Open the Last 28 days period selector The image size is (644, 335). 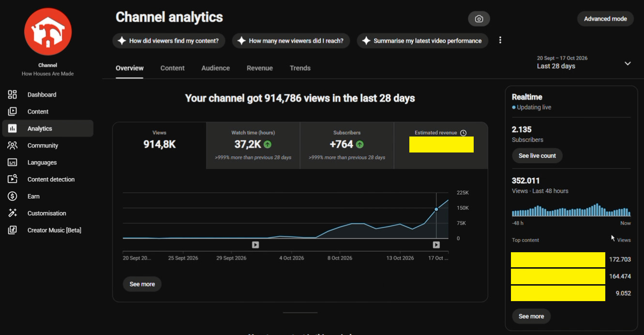[584, 62]
